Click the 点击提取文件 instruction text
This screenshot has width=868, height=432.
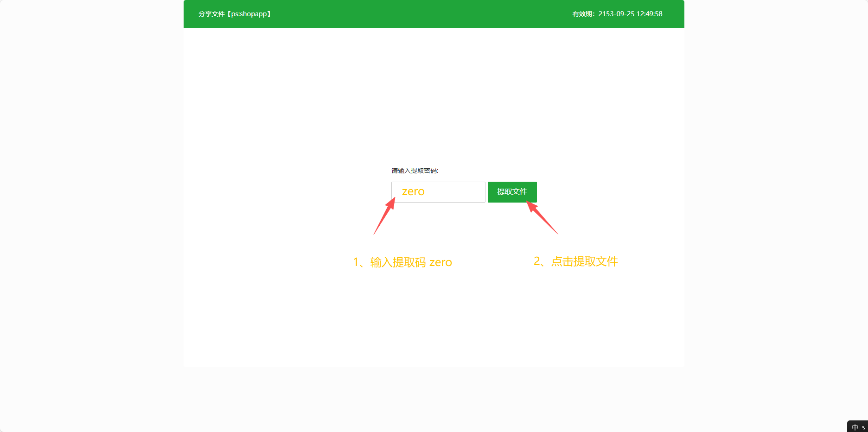point(584,261)
